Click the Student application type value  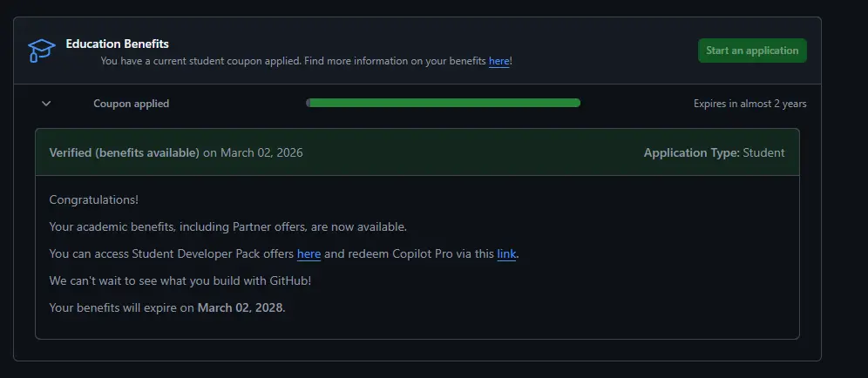pyautogui.click(x=763, y=152)
